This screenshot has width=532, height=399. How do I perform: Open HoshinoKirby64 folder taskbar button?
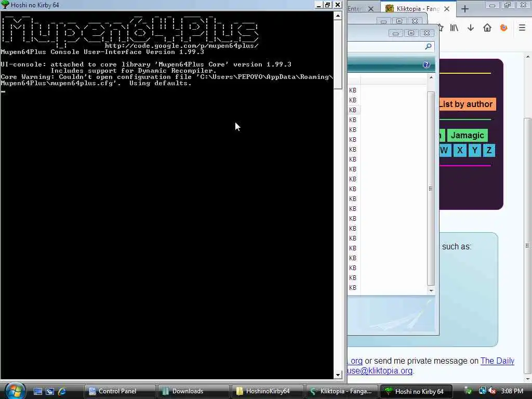(x=267, y=391)
